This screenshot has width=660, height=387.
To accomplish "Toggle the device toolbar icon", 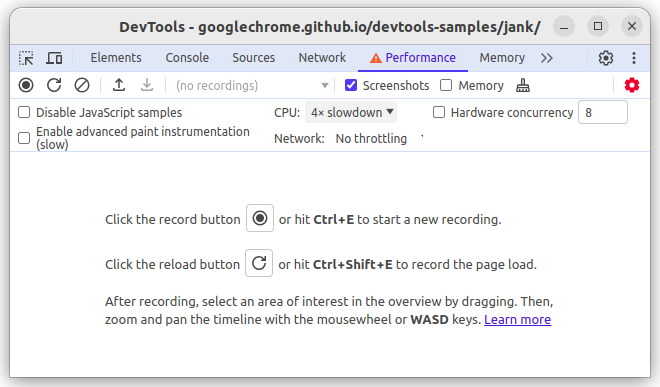I will [x=54, y=58].
